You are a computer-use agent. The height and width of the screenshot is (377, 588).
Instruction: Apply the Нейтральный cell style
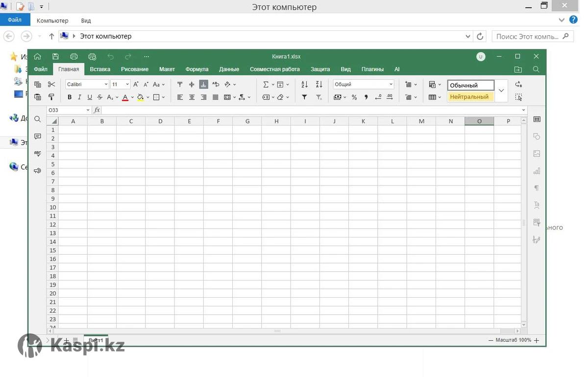pyautogui.click(x=470, y=97)
